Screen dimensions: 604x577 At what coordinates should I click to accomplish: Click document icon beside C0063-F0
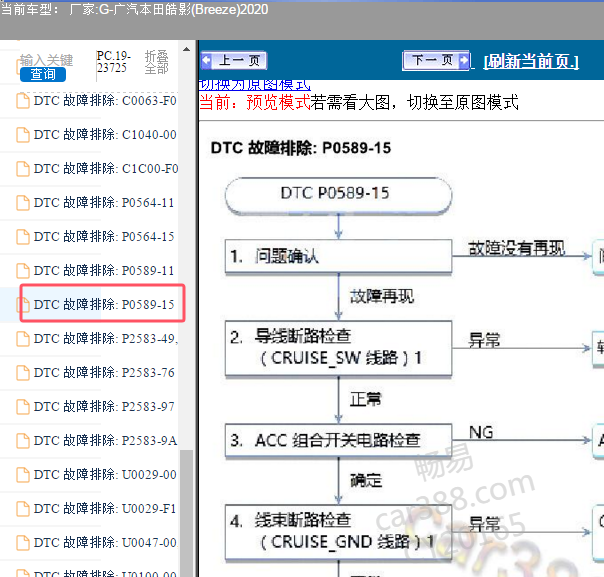[x=23, y=101]
